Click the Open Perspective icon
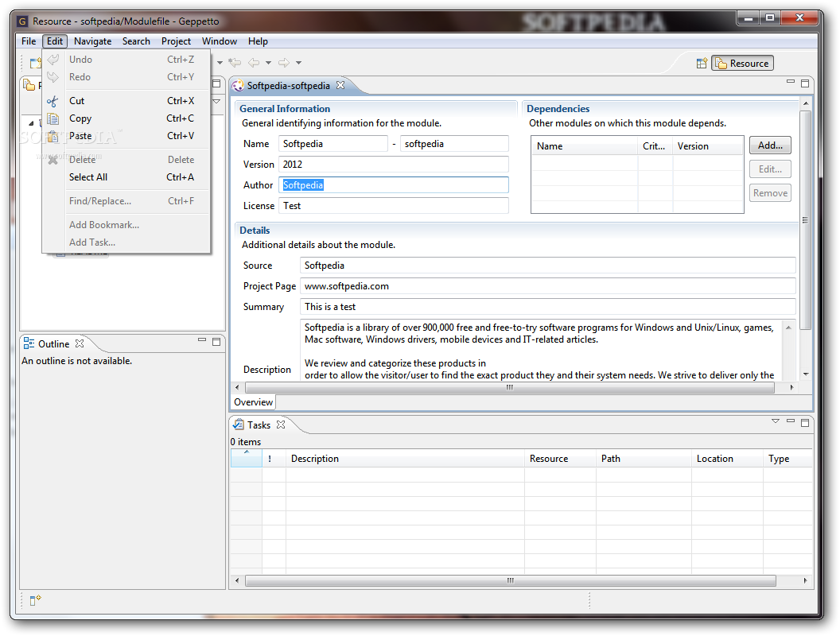The image size is (840, 636). tap(702, 63)
